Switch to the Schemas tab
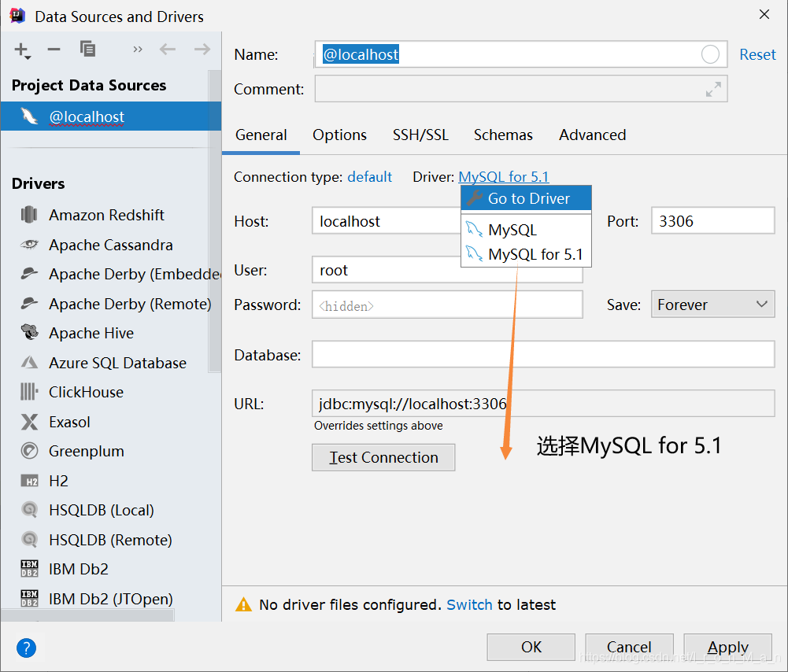Screen dimensions: 788x672 (x=503, y=135)
